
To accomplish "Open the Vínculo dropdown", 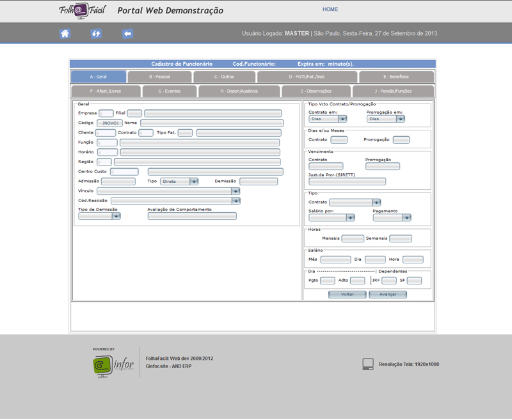I will point(168,191).
